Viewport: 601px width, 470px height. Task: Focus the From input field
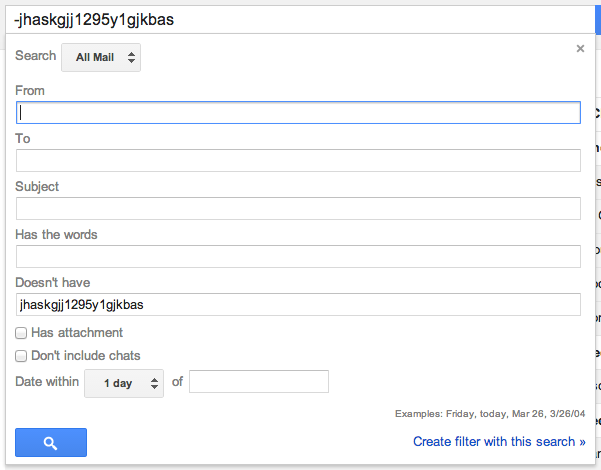coord(298,113)
